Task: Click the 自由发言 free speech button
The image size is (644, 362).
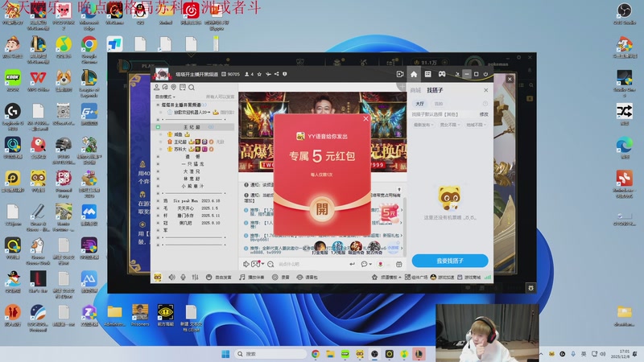Action: click(218, 278)
